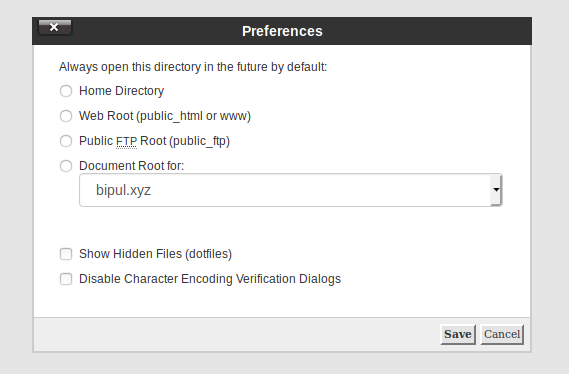Open the bipul.xyz domain dropdown
The width and height of the screenshot is (569, 374).
click(290, 190)
